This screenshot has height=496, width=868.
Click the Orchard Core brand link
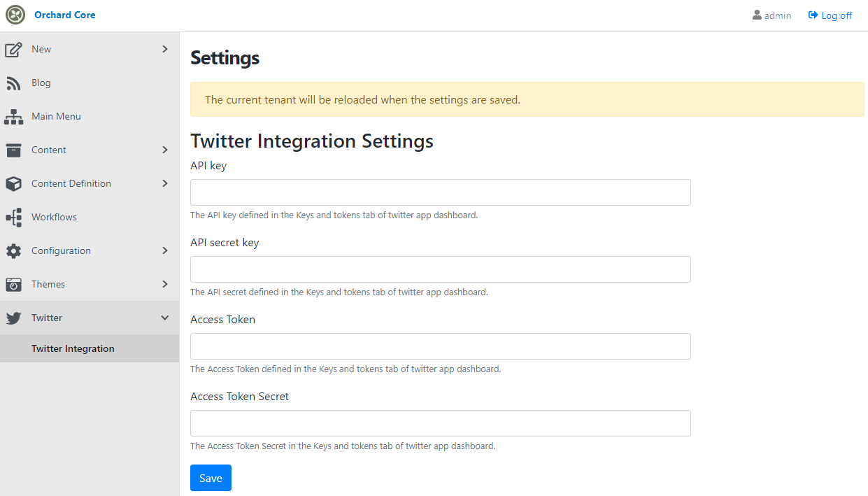[65, 15]
